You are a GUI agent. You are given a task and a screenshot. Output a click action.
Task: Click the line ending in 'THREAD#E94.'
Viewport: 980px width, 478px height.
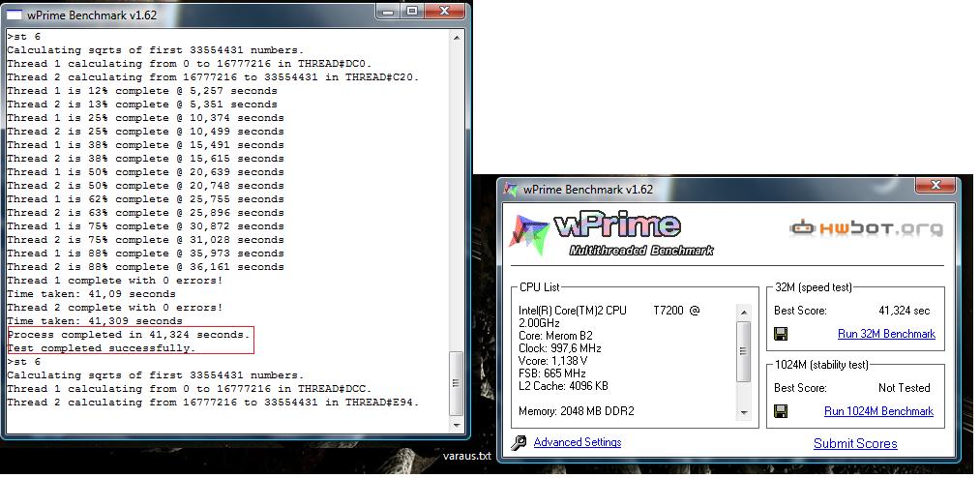click(x=213, y=403)
